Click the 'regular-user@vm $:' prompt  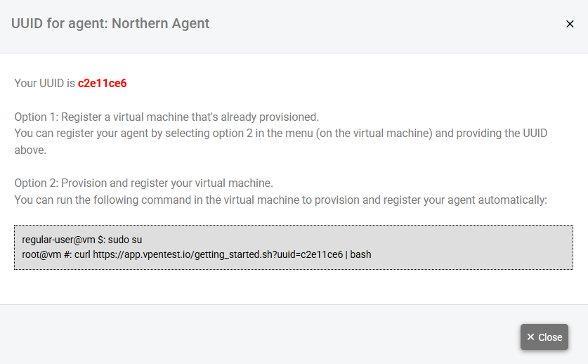63,240
